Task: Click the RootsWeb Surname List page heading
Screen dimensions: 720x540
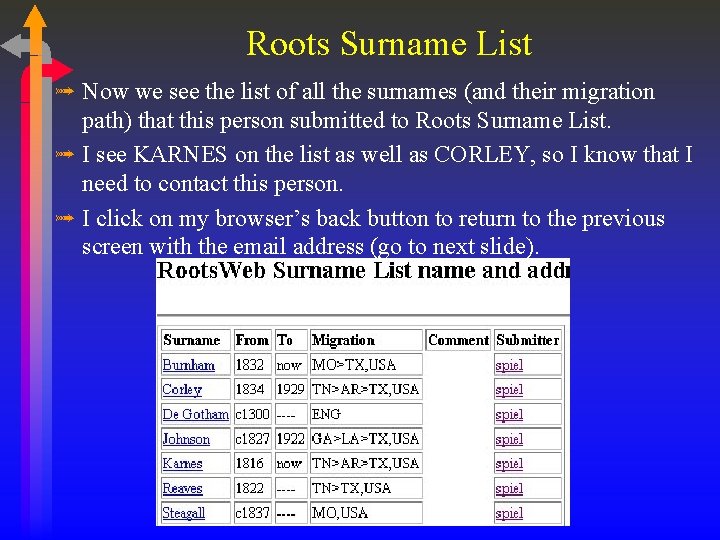Action: 363,270
